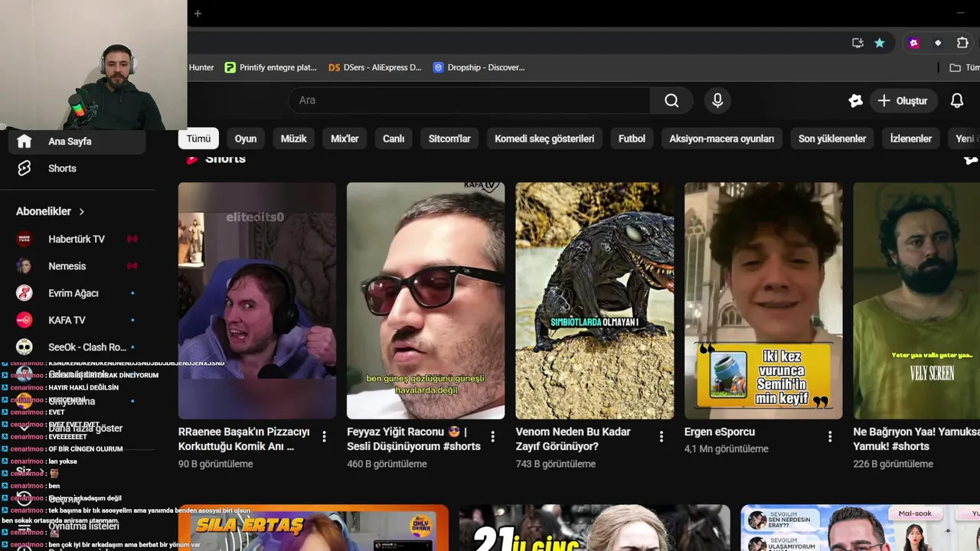The width and height of the screenshot is (980, 551).
Task: Click the sparkle icon left of Oluştur
Action: 856,100
